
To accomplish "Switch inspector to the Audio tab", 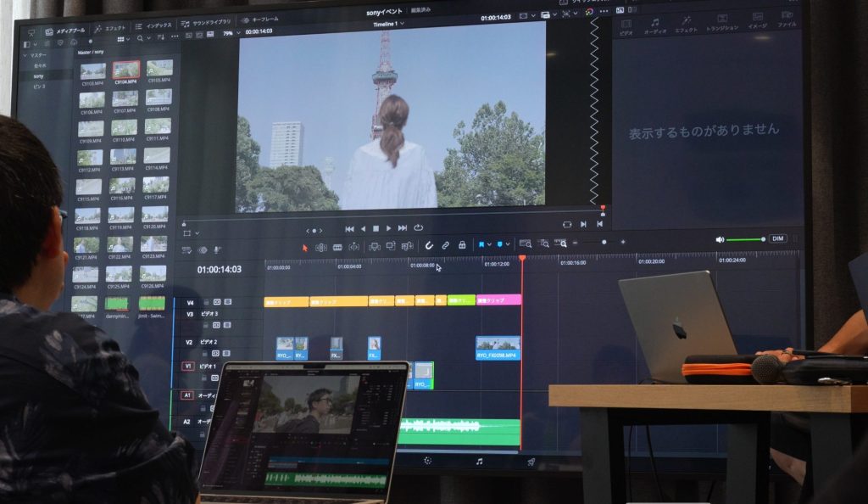I will (655, 26).
